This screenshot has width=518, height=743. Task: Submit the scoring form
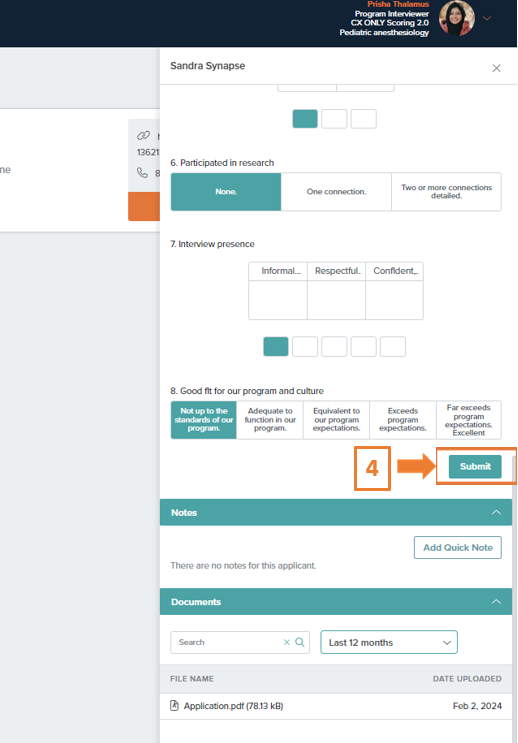point(475,466)
